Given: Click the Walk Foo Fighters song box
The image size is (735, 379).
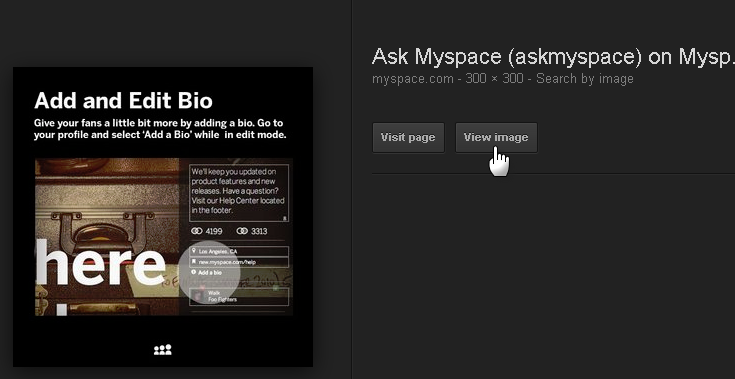Looking at the screenshot, I should pos(239,296).
